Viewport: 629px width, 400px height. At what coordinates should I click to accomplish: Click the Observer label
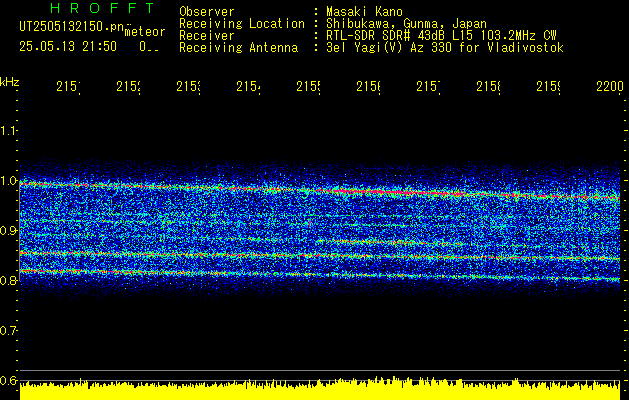click(x=207, y=12)
